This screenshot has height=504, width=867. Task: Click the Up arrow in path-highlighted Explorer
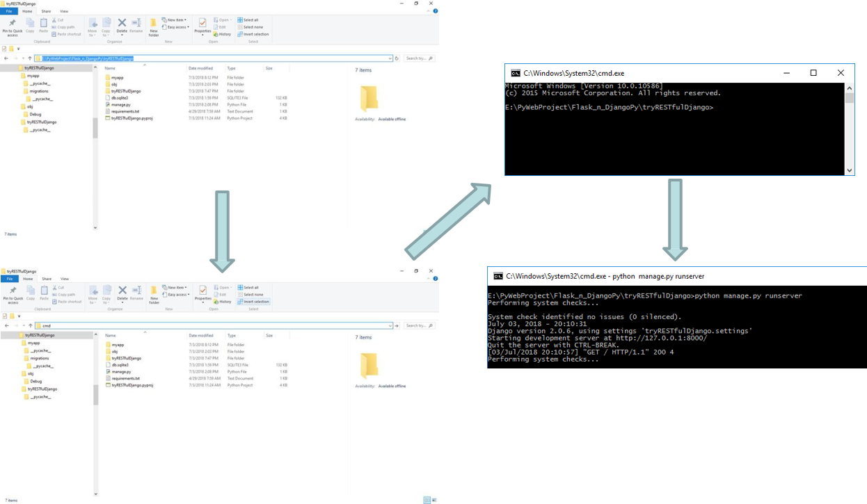29,58
